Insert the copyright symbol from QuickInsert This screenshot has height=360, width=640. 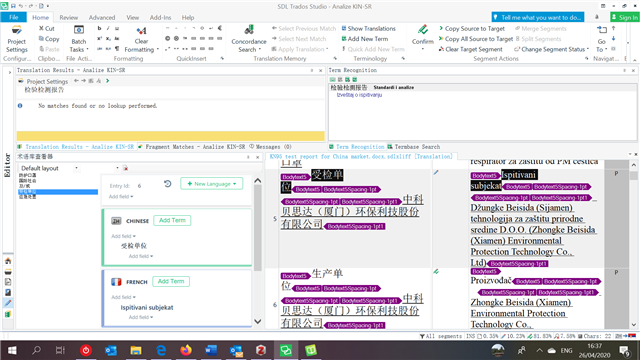coord(167,38)
